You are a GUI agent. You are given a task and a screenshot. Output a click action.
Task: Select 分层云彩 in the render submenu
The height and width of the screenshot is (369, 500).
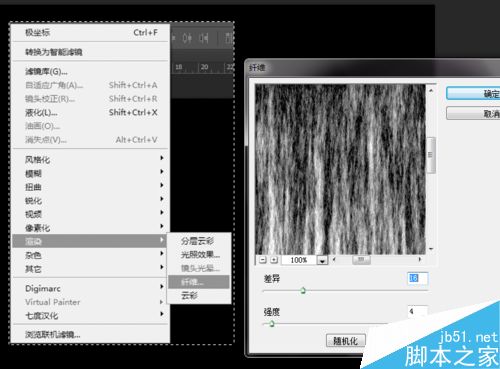click(199, 241)
